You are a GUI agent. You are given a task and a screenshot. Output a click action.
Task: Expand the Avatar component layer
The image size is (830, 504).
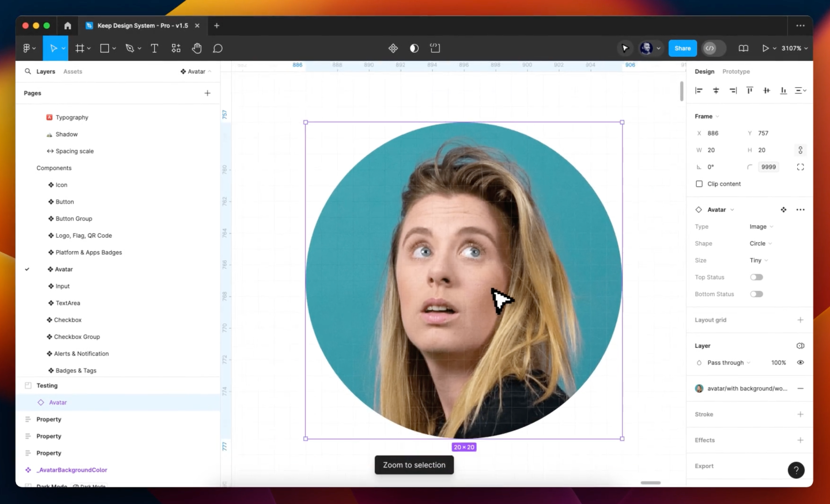[732, 210]
